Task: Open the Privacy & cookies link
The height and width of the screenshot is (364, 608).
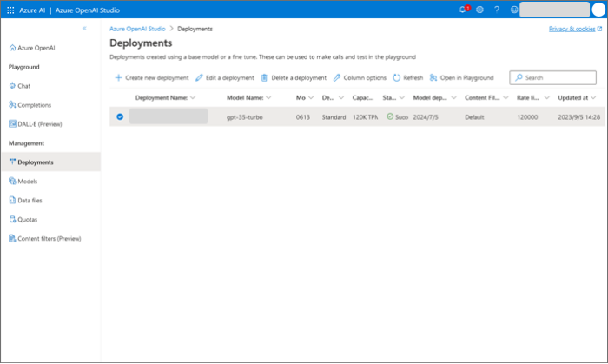Action: point(575,29)
